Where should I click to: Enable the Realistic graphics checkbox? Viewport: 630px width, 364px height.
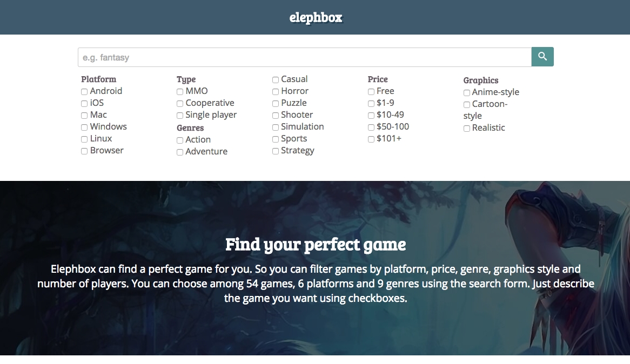pos(467,129)
